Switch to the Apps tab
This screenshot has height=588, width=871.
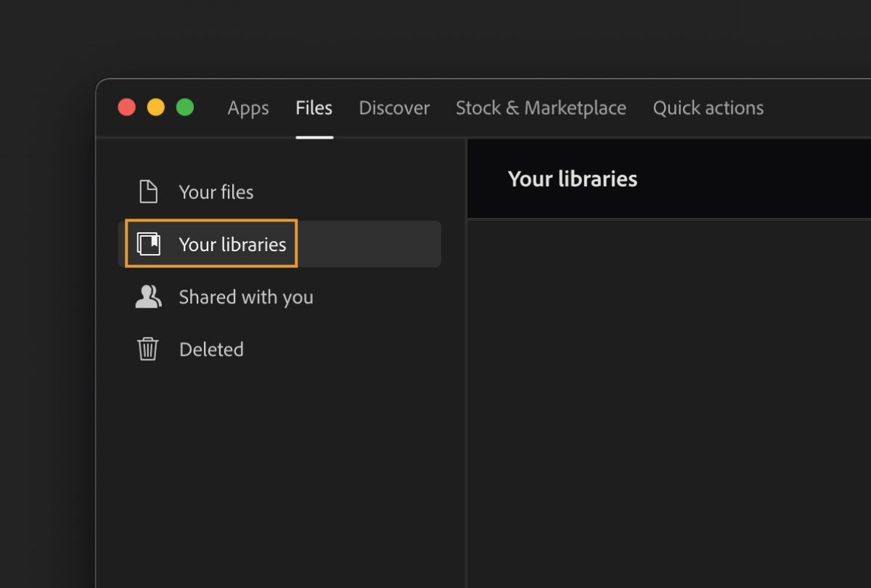248,107
